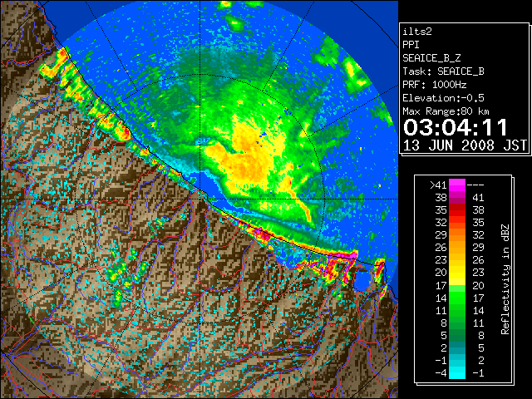Click the 'Elevation:-0.5' text

pos(443,98)
